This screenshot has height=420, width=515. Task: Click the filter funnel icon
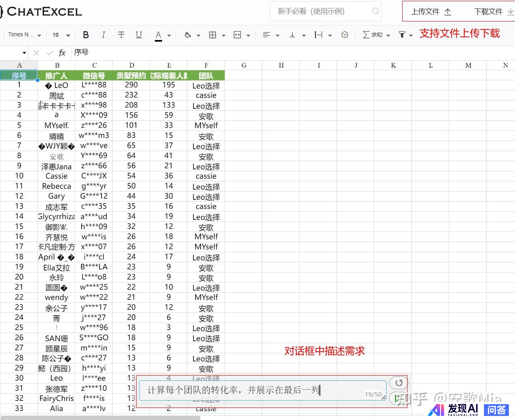click(402, 35)
